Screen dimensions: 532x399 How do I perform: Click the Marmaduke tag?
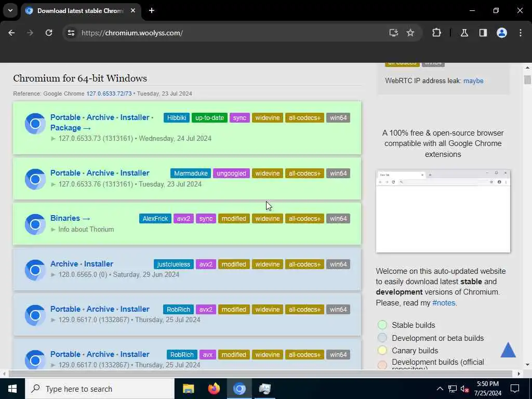(191, 174)
